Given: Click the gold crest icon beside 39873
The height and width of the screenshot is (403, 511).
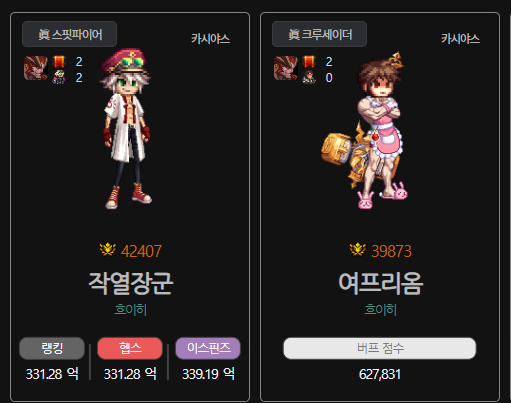Looking at the screenshot, I should (358, 250).
